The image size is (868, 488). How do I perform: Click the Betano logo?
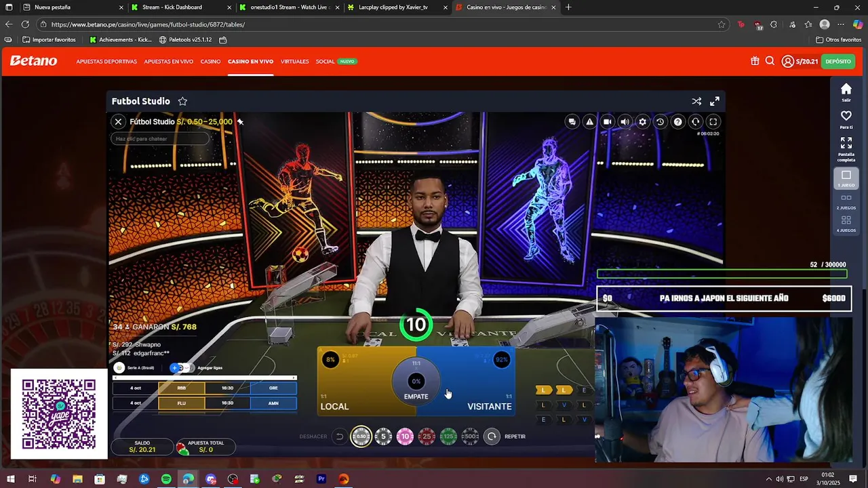point(33,61)
